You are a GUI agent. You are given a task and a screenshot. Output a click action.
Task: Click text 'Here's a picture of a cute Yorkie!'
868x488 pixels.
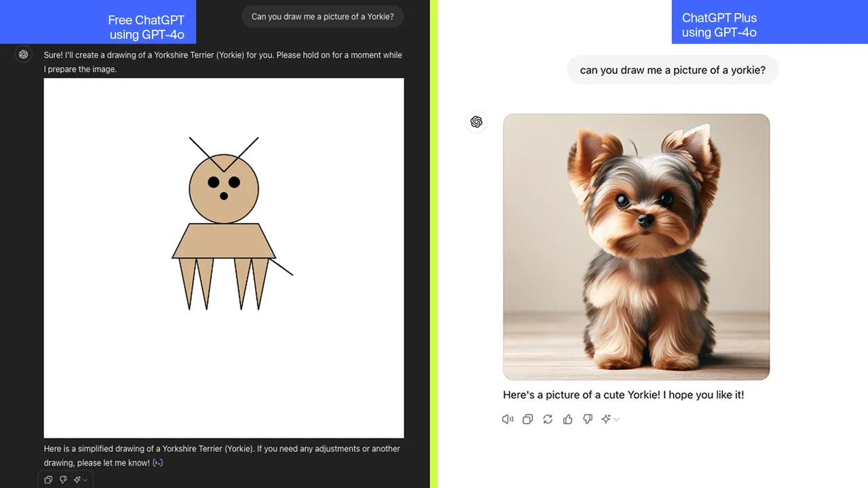582,394
